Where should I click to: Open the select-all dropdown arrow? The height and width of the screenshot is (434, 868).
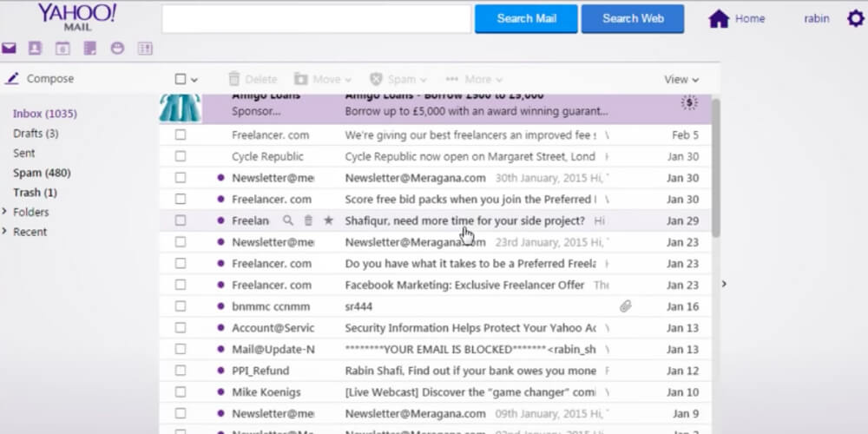(194, 80)
